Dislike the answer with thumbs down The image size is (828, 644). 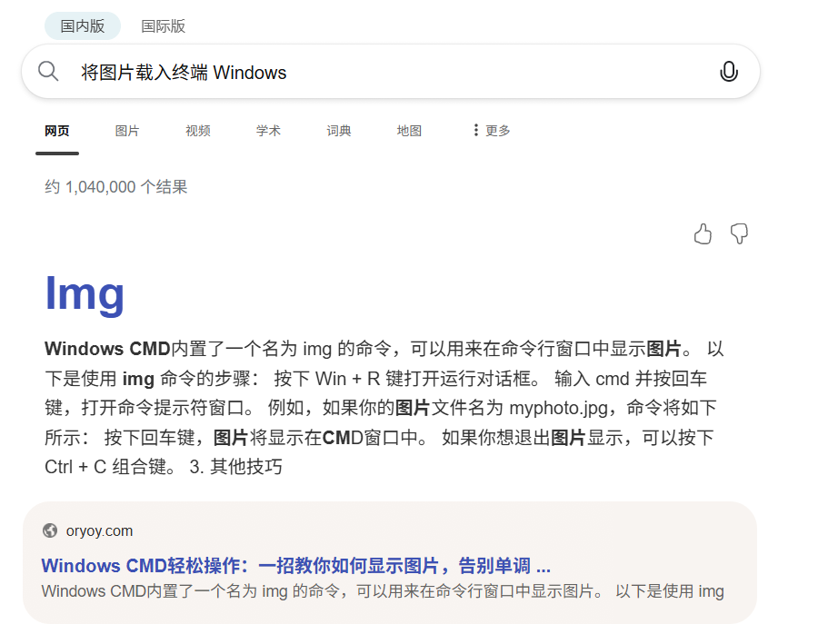740,234
